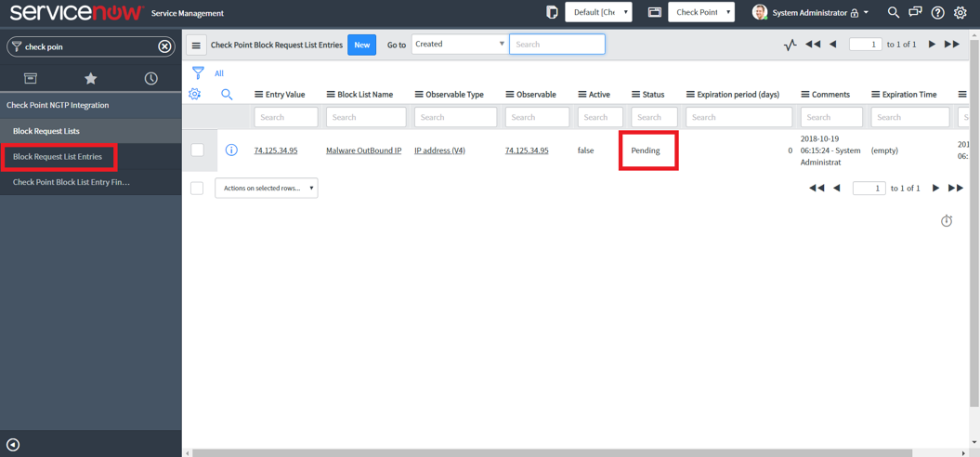The image size is (980, 457).
Task: Open Status column menu icon
Action: (x=635, y=95)
